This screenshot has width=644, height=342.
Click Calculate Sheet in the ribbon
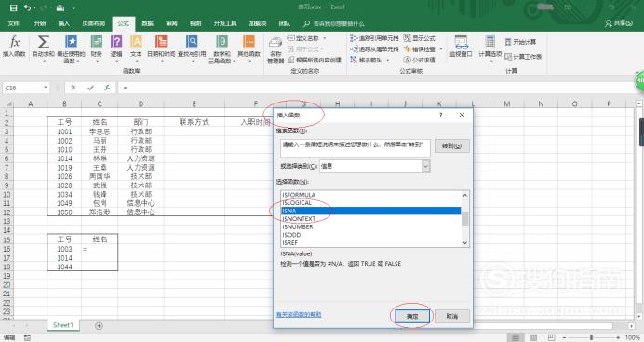pyautogui.click(x=523, y=56)
